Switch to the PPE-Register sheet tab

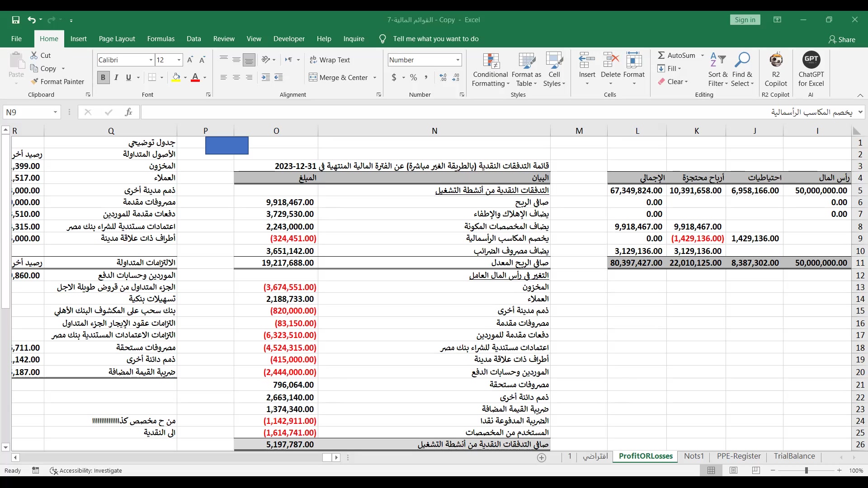point(739,456)
